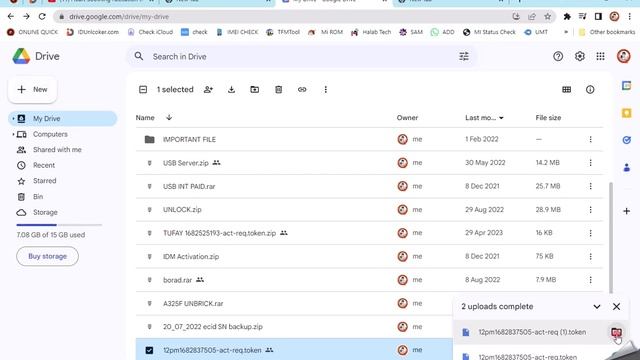Open Shared with me in sidebar
Viewport: 640px width, 360px height.
tap(57, 150)
